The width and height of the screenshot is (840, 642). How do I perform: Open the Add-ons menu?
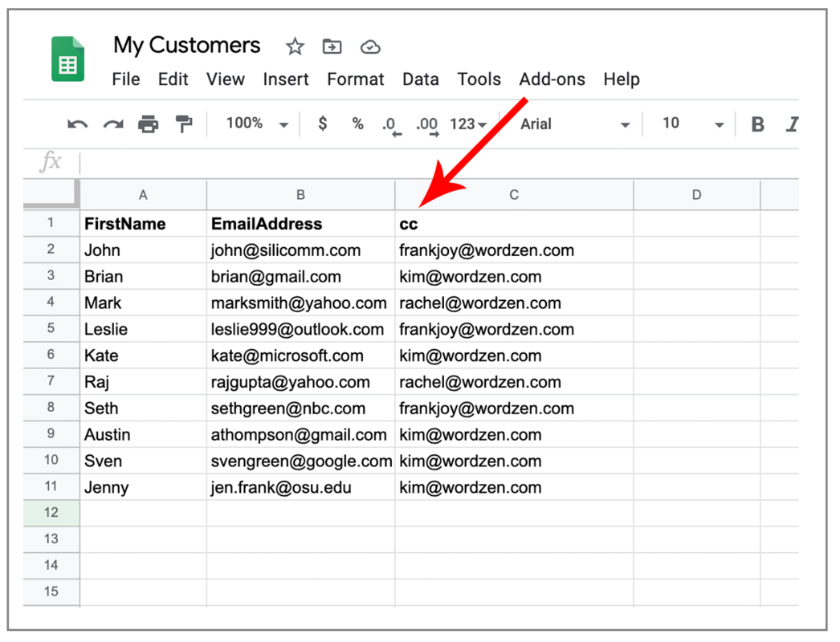click(552, 79)
